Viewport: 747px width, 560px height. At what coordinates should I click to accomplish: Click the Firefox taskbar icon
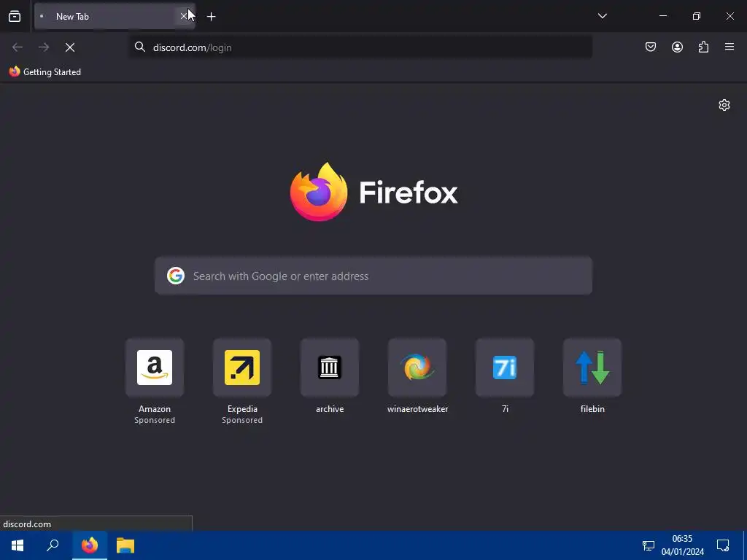pyautogui.click(x=90, y=545)
